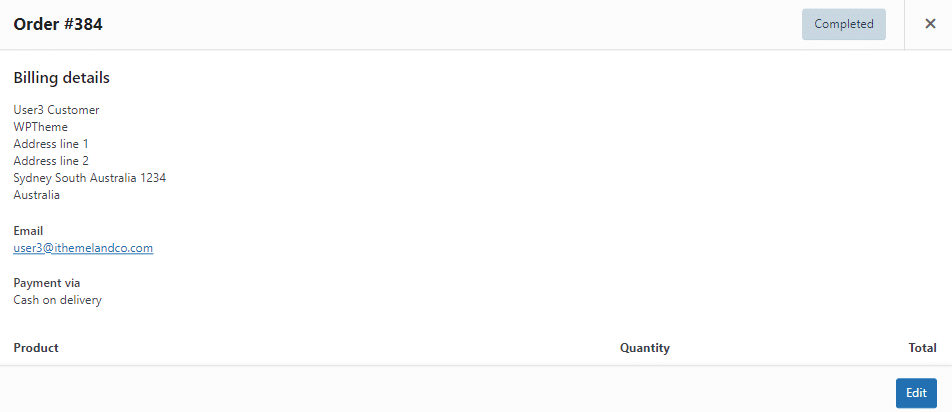Click the WPTheme company name
This screenshot has height=412, width=952.
pos(41,127)
